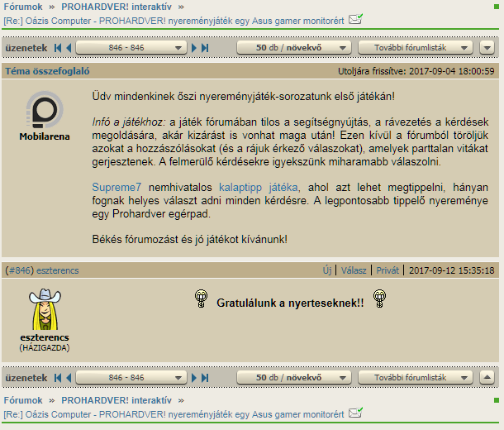
Task: Open top 50 db / növekvő dropdown
Action: coord(294,48)
